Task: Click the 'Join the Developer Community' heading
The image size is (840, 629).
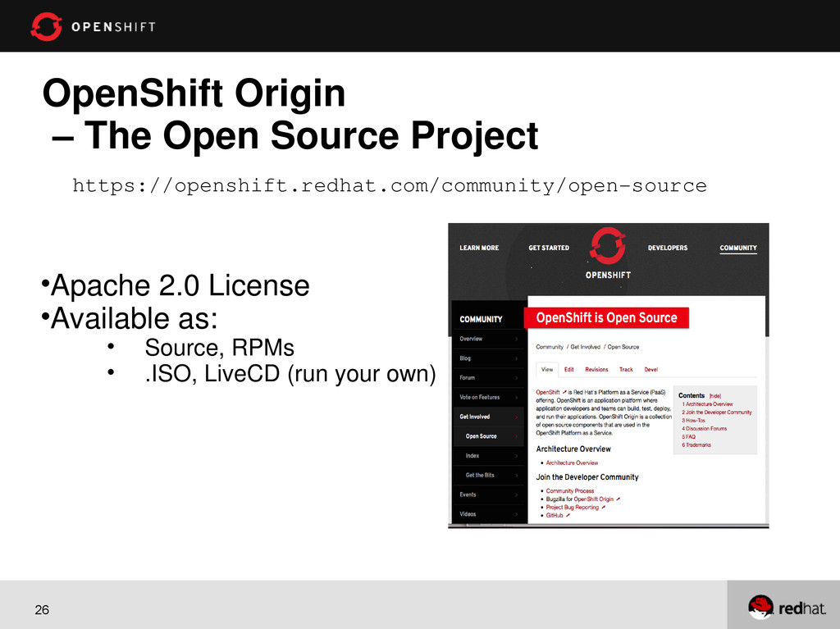Action: (587, 476)
